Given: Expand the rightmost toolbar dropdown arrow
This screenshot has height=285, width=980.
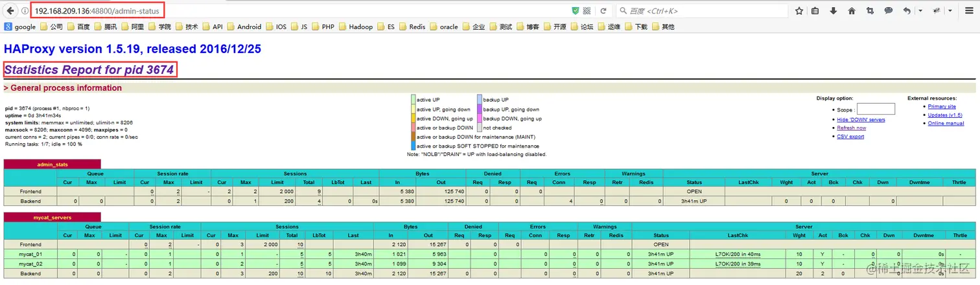Looking at the screenshot, I should click(950, 11).
